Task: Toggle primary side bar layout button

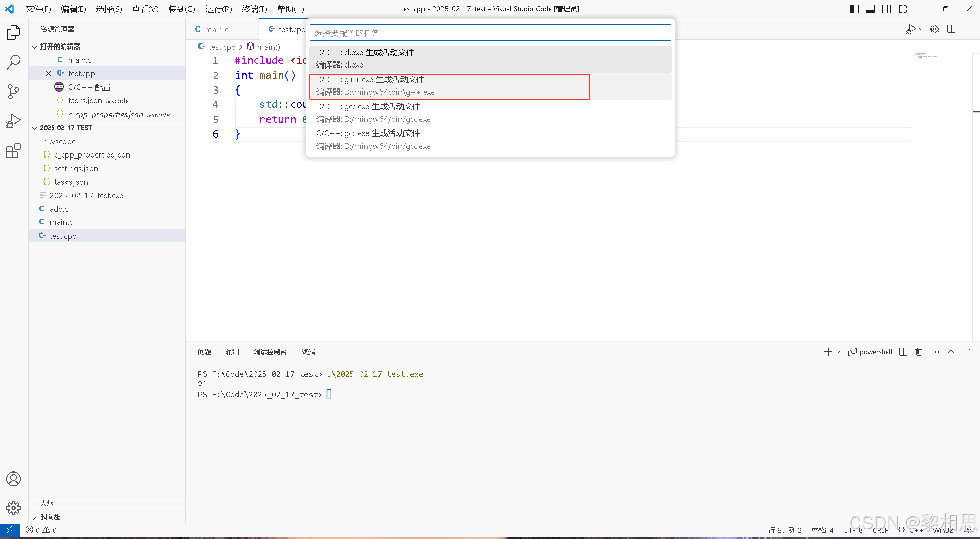Action: [854, 9]
